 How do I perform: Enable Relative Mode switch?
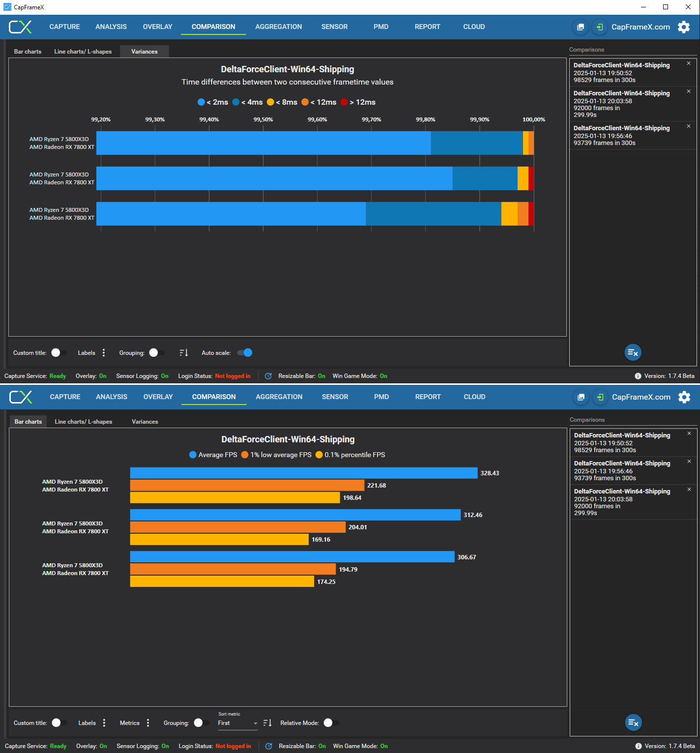[331, 723]
